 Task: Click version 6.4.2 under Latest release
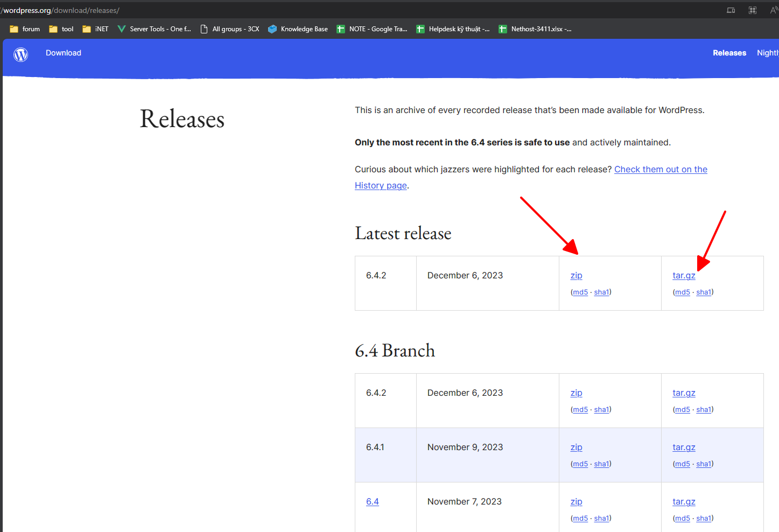pyautogui.click(x=376, y=275)
